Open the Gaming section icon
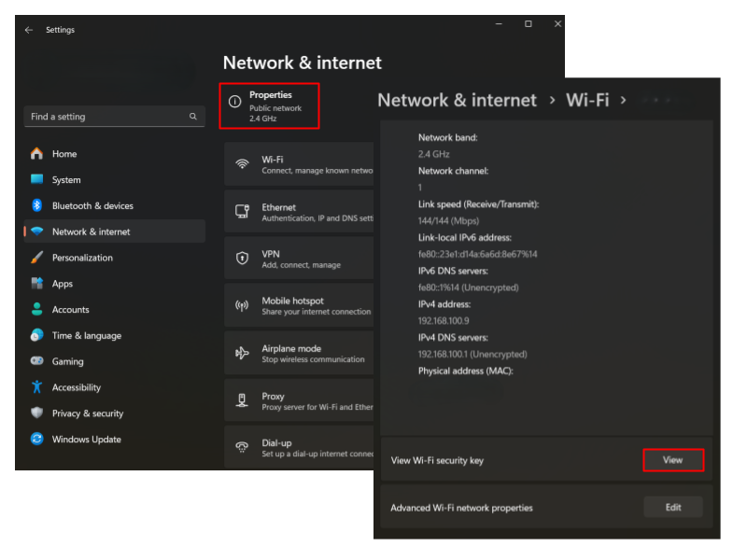747x560 pixels. tap(37, 361)
